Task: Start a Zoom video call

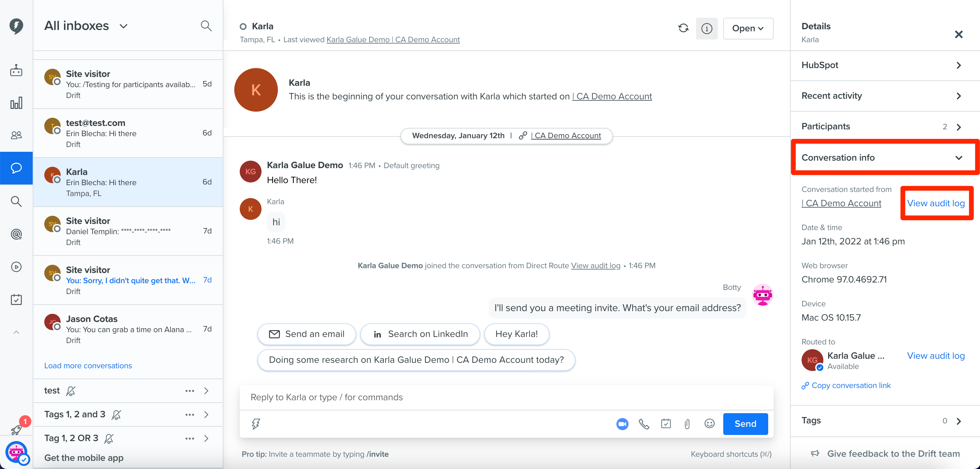Action: [x=622, y=424]
